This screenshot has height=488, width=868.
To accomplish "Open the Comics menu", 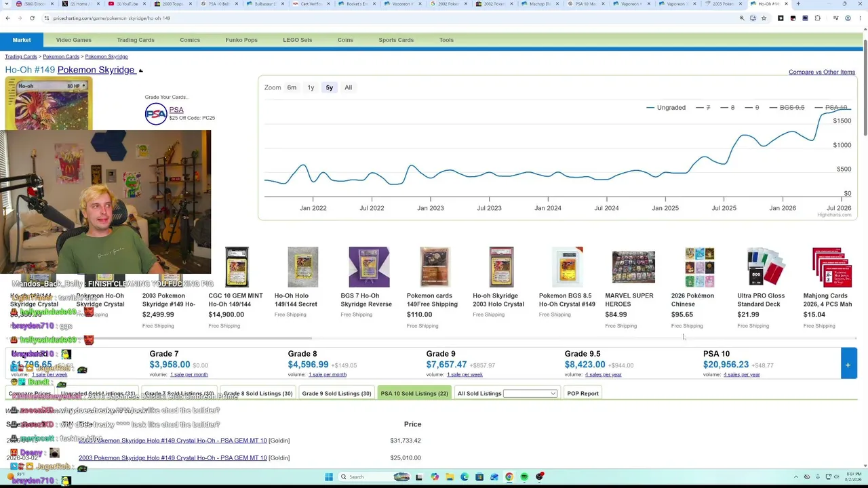I will (x=190, y=40).
